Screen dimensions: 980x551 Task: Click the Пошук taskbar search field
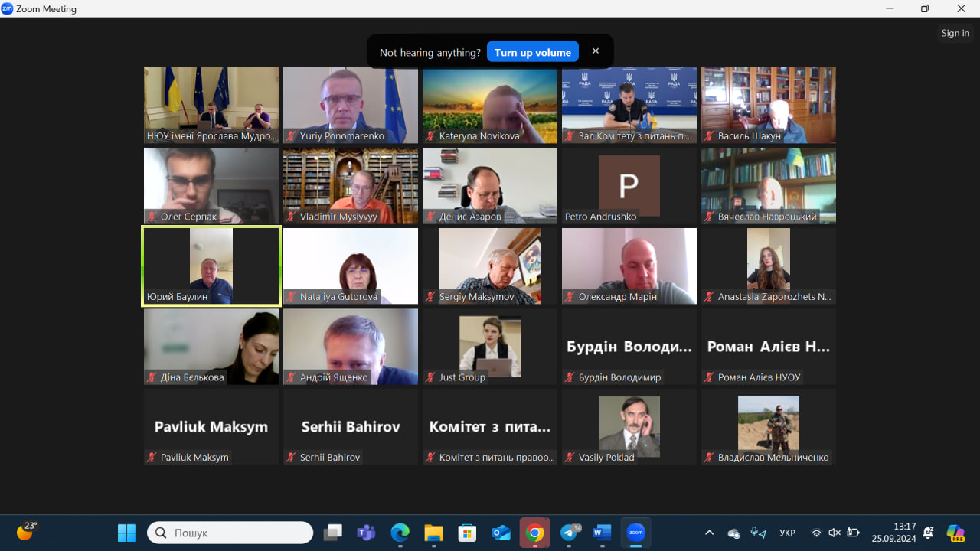pos(230,533)
